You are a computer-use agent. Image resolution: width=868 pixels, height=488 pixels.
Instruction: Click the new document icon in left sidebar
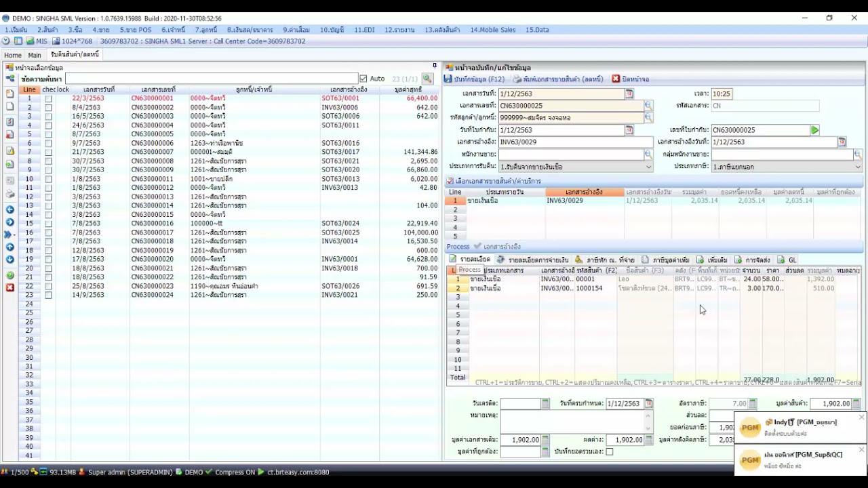(x=9, y=93)
